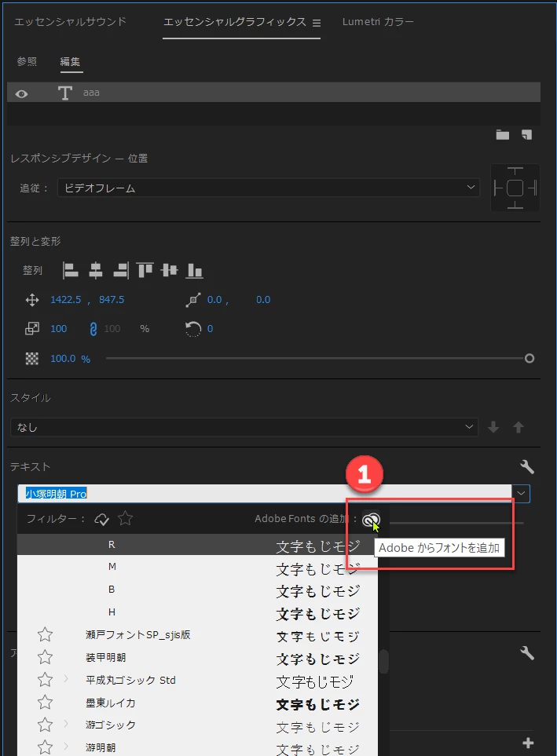Click the rotation icon

pos(193,329)
